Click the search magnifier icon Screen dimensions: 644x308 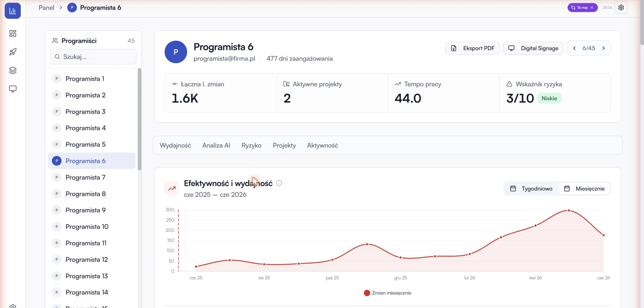57,57
